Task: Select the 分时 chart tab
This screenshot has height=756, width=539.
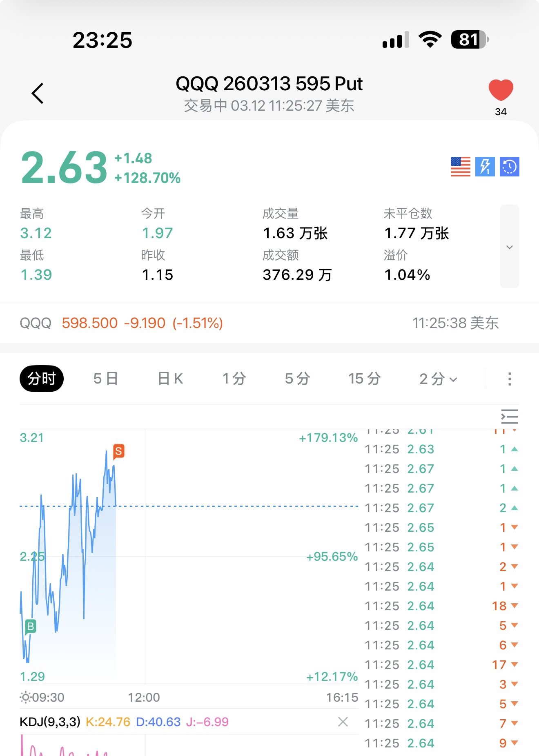Action: (x=41, y=379)
